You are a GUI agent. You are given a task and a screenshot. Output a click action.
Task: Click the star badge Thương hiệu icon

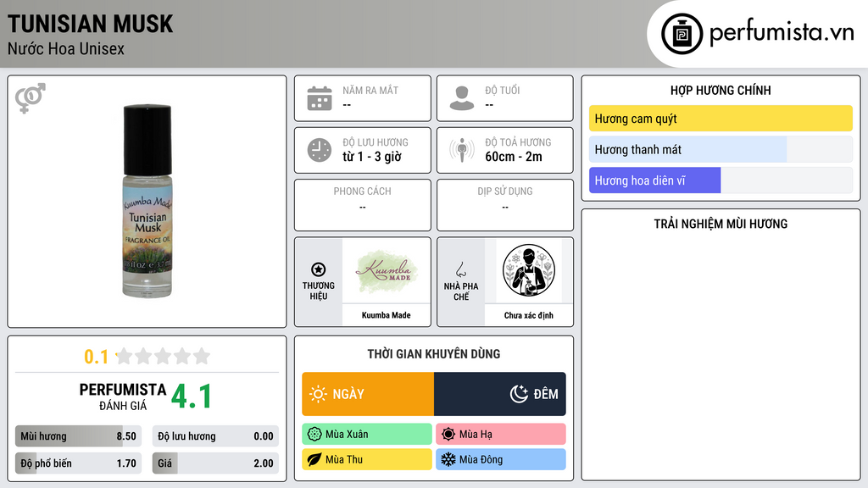tap(319, 269)
